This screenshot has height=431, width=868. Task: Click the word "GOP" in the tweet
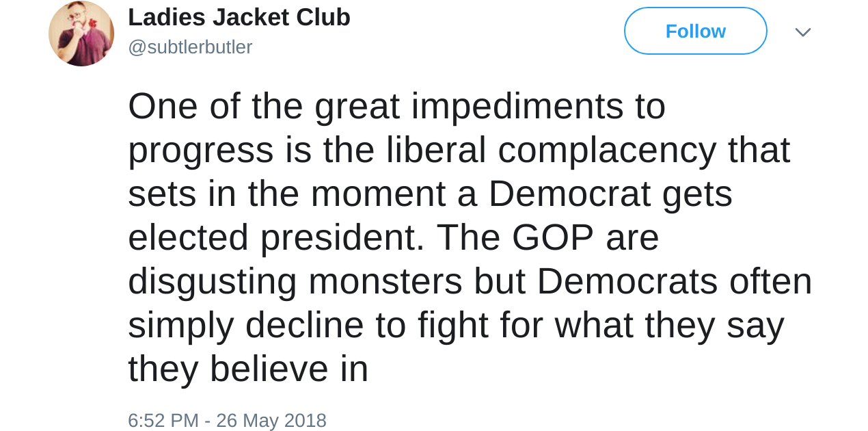tap(552, 238)
